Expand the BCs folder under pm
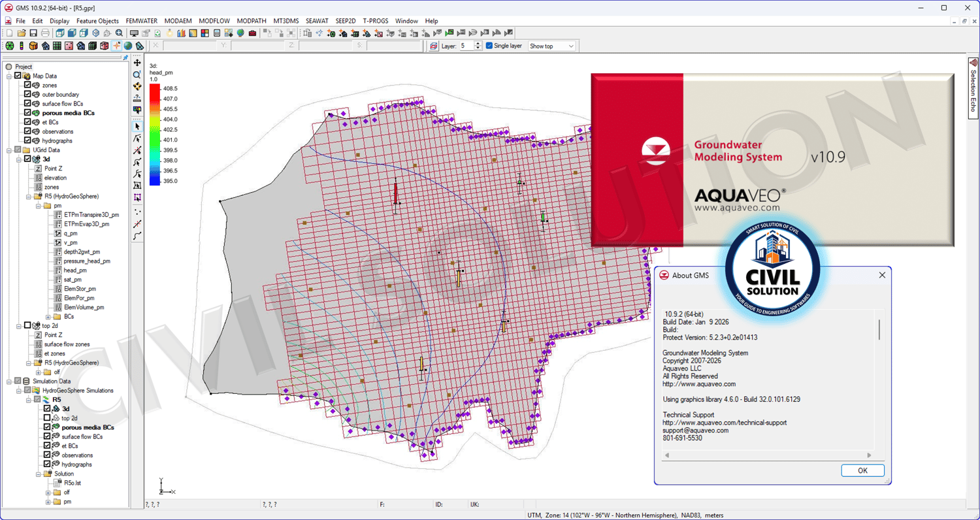Viewport: 980px width, 520px height. (48, 316)
